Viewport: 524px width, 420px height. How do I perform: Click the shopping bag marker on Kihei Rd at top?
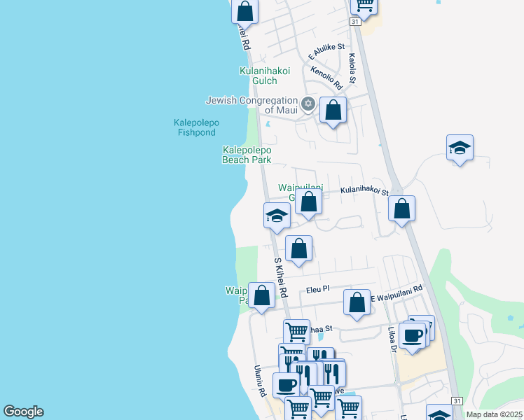(x=244, y=13)
